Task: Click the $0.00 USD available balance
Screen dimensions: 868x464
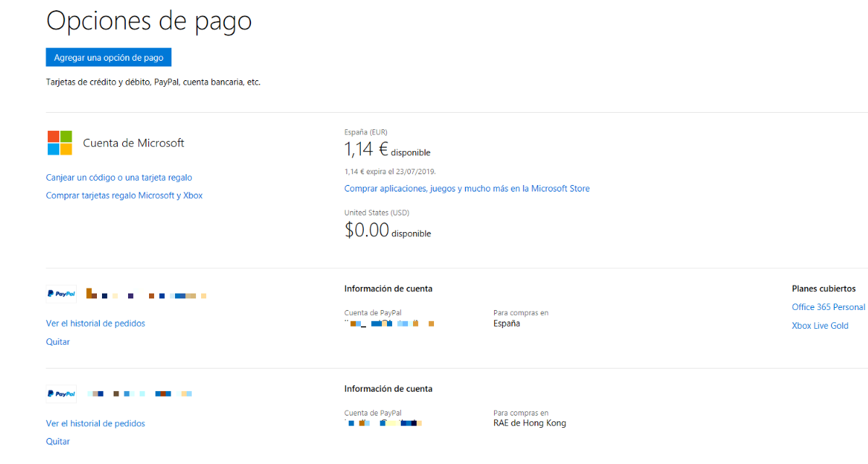Action: 367,231
